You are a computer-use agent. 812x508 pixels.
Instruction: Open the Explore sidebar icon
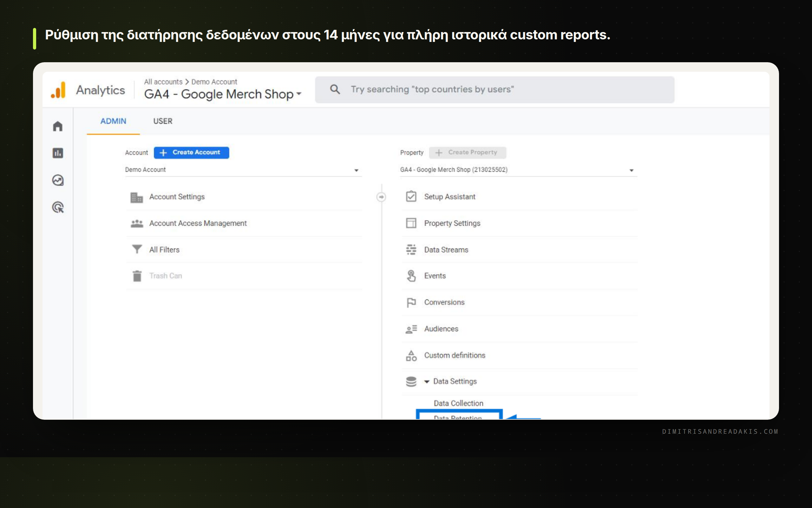tap(58, 180)
